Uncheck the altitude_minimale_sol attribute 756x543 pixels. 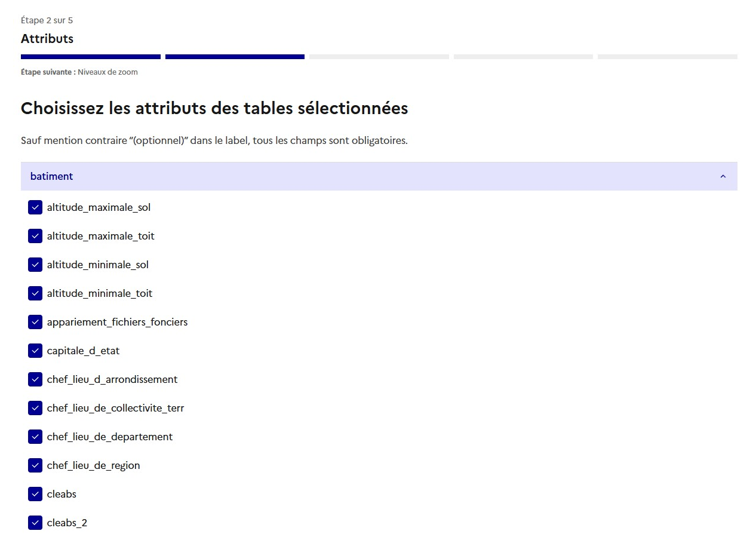[x=35, y=265]
